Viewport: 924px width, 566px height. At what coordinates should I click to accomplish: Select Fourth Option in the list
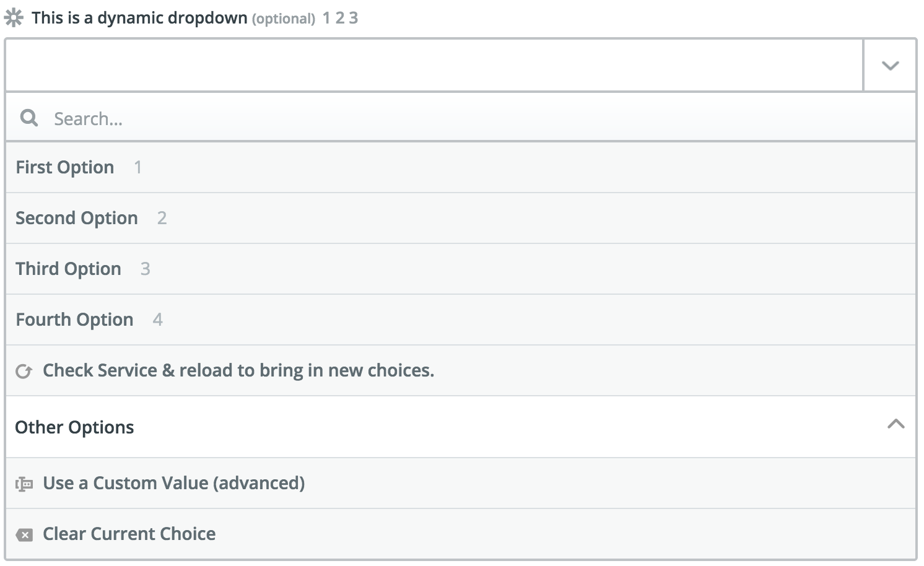[461, 320]
